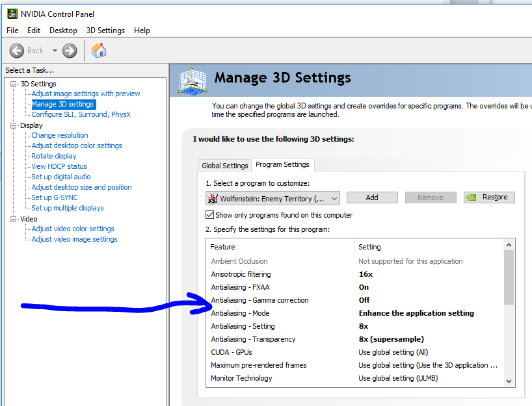Open Adjust image settings with preview
532x406 pixels.
click(x=85, y=94)
